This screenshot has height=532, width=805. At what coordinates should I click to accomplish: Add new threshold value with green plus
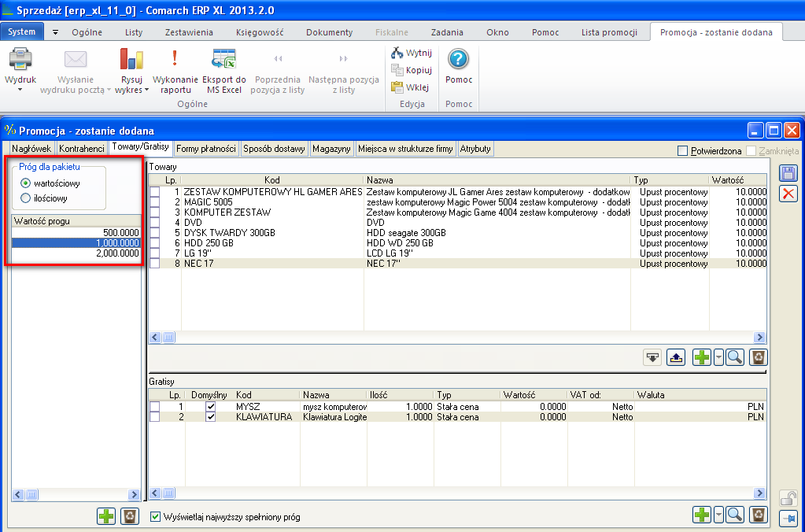pyautogui.click(x=106, y=515)
